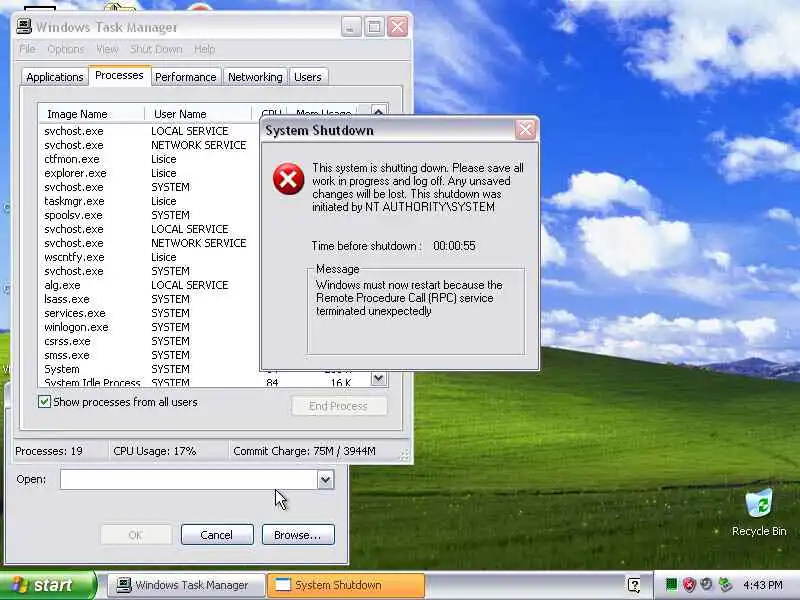The height and width of the screenshot is (600, 800).
Task: Click the End Process button
Action: pos(339,406)
